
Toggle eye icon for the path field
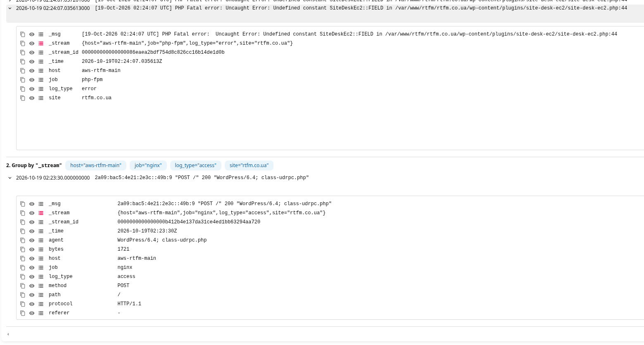click(x=32, y=295)
